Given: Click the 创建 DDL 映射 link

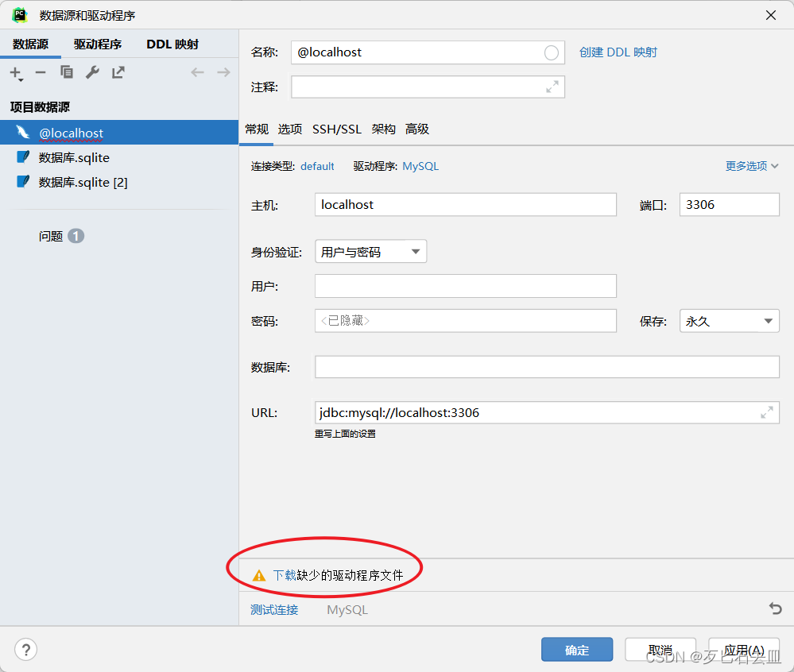Looking at the screenshot, I should point(618,52).
